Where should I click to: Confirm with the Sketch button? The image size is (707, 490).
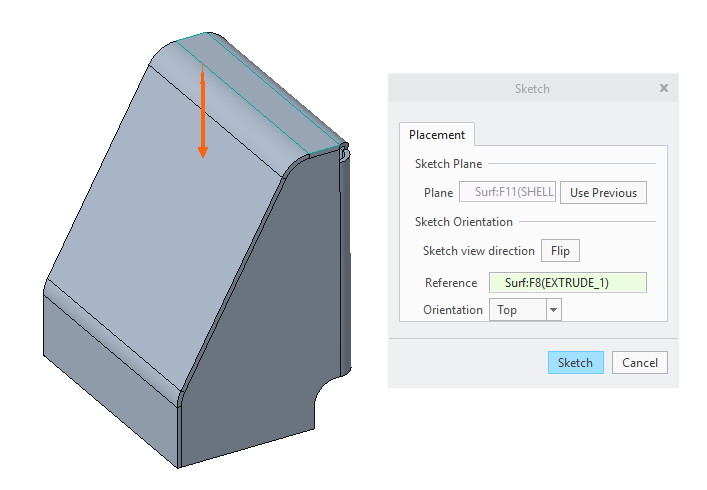point(575,362)
